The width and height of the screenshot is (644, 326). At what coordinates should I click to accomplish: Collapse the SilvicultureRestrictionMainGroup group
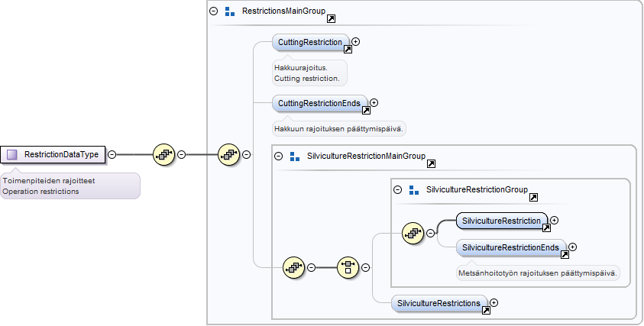click(x=279, y=156)
